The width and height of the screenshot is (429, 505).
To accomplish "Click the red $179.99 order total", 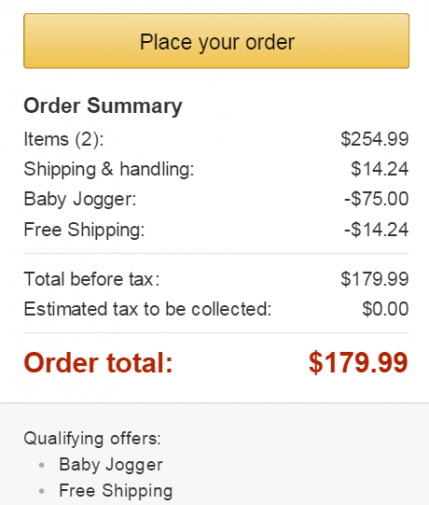I will pos(358,363).
